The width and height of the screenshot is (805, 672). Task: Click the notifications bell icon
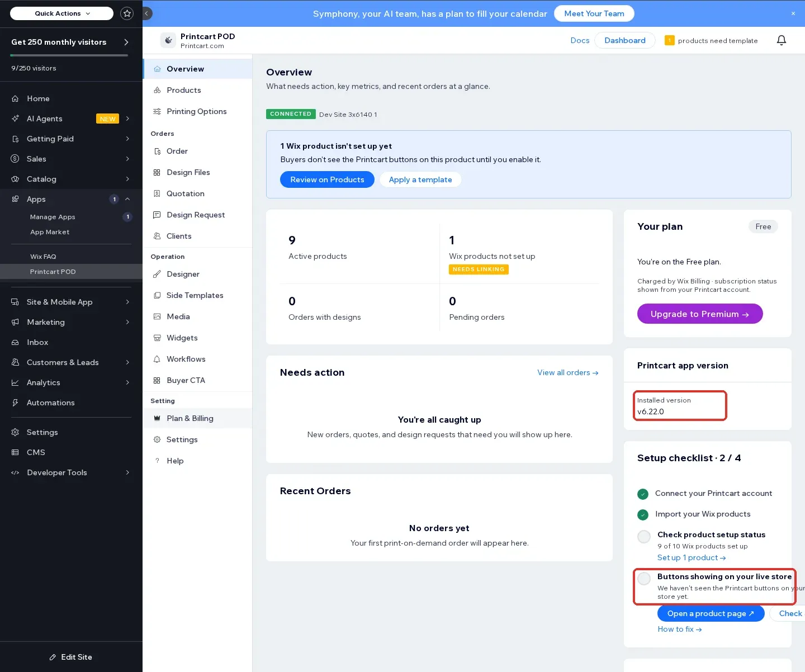coord(782,40)
